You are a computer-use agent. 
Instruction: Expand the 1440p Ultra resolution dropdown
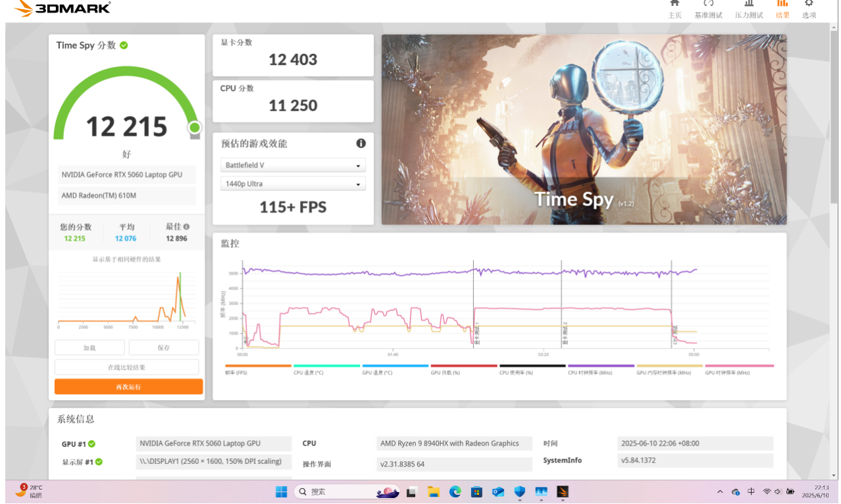click(x=293, y=184)
